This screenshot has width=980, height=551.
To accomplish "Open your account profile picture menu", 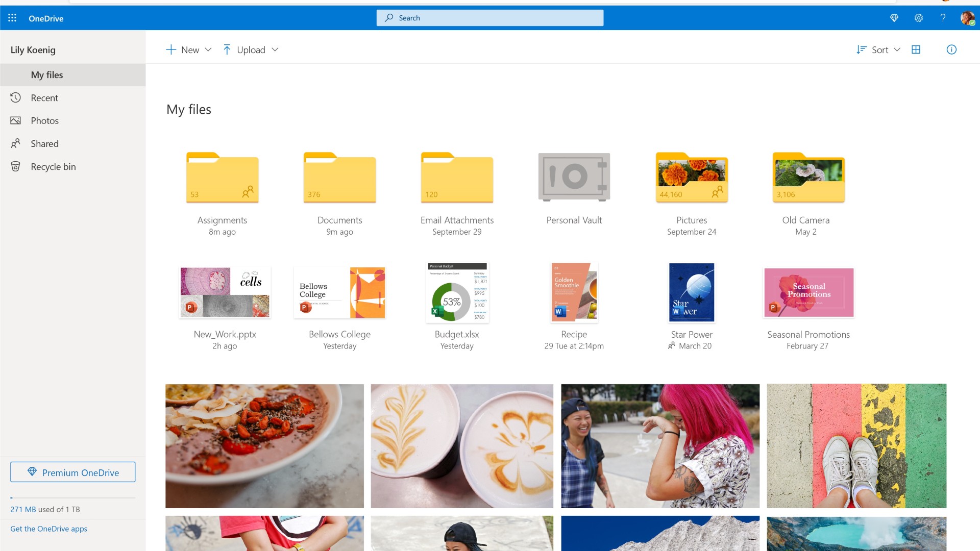I will click(967, 18).
